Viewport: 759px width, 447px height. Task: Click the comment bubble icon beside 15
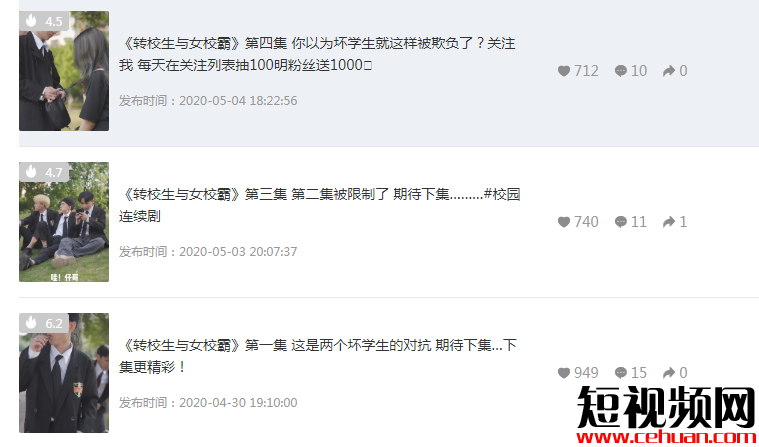[x=621, y=373]
